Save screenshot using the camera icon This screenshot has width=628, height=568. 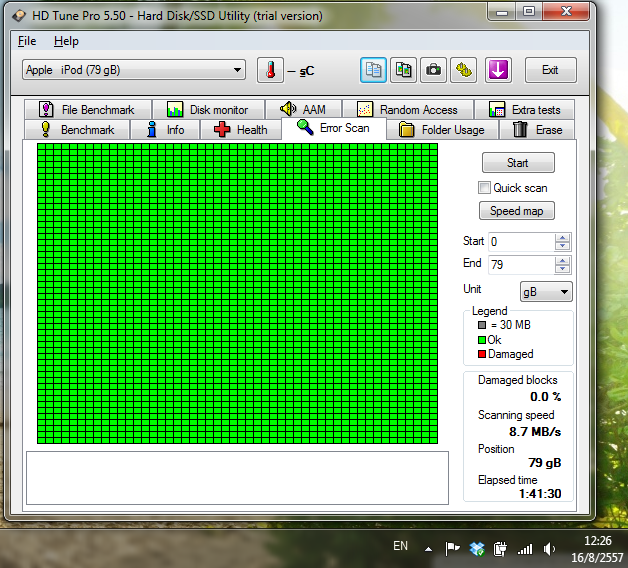[x=433, y=70]
